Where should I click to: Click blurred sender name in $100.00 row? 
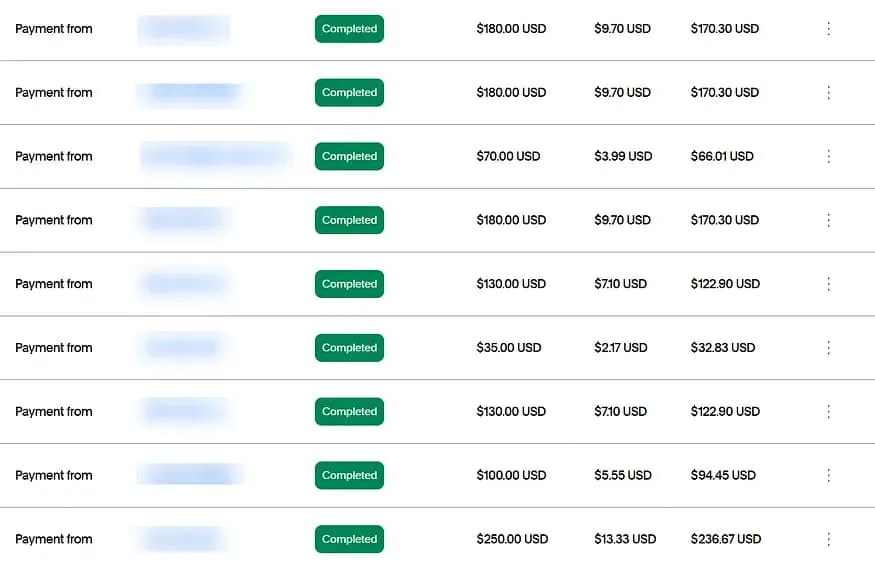pos(190,474)
